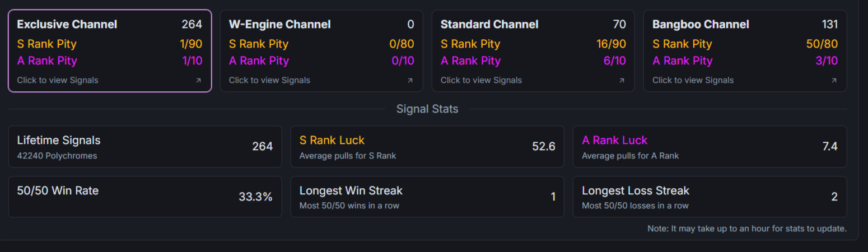Viewport: 868px width, 252px height.
Task: Open Bangboo Channel via its arrow icon
Action: (x=834, y=81)
